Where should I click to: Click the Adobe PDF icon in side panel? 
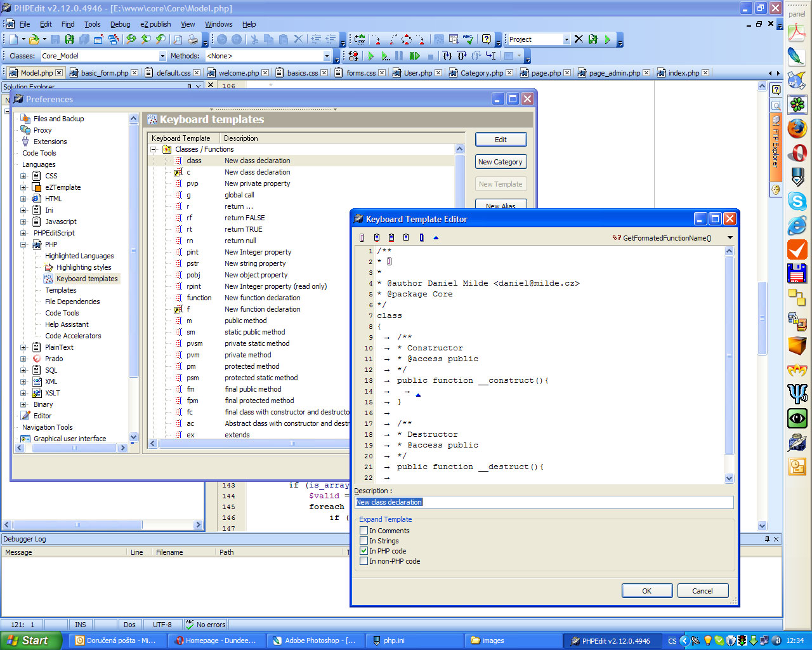tap(797, 32)
